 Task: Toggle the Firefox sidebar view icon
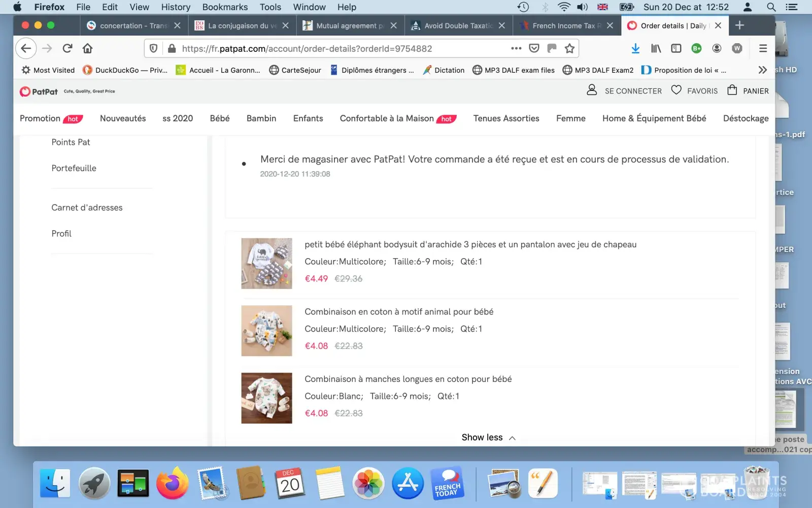tap(676, 48)
